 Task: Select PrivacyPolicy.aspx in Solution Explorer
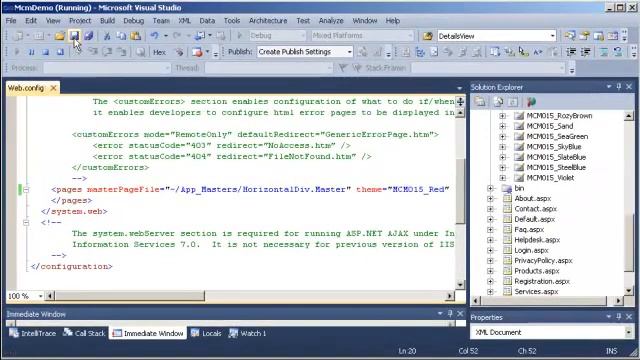point(543,260)
